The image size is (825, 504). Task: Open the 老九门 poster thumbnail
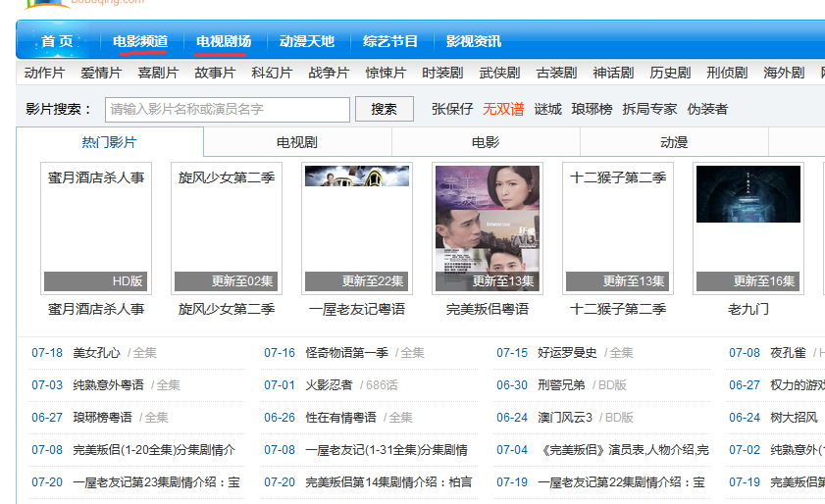pos(748,228)
